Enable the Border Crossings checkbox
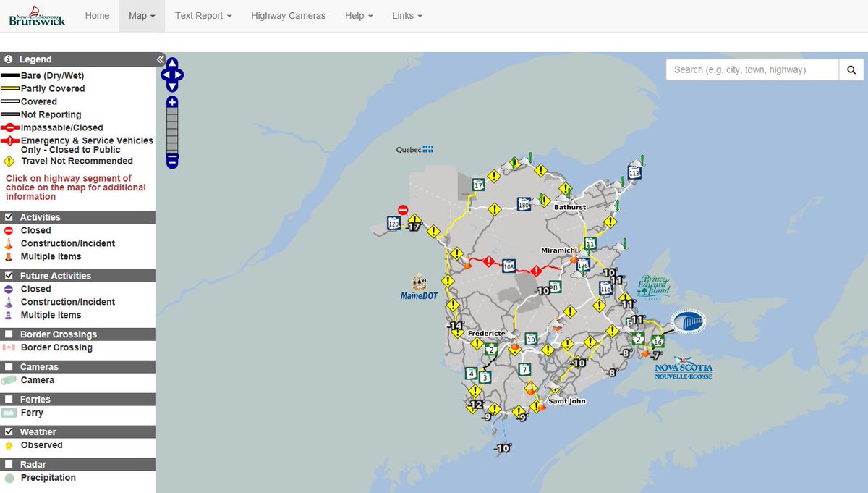The image size is (868, 493). coord(9,334)
